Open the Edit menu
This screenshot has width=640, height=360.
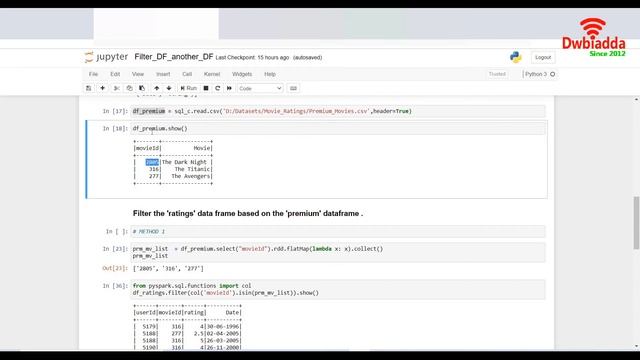(x=115, y=74)
